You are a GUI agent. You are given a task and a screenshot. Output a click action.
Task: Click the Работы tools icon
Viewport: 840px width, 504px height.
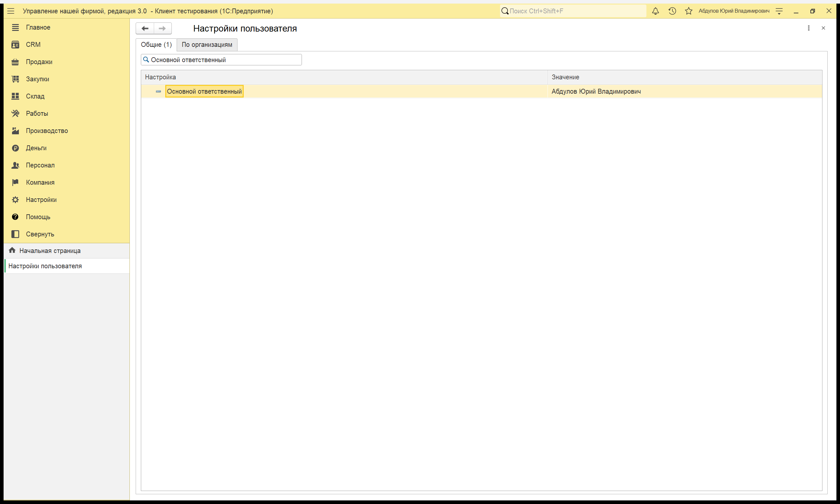coord(15,113)
